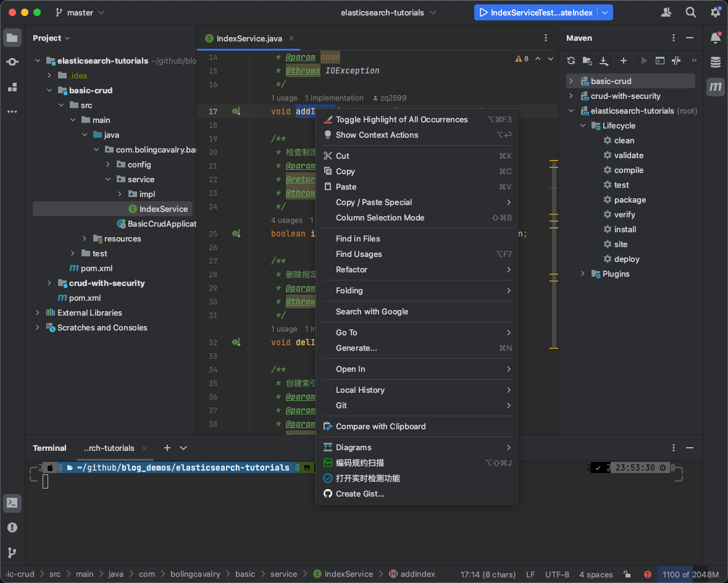
Task: Open the Notifications bell icon
Action: (x=716, y=38)
